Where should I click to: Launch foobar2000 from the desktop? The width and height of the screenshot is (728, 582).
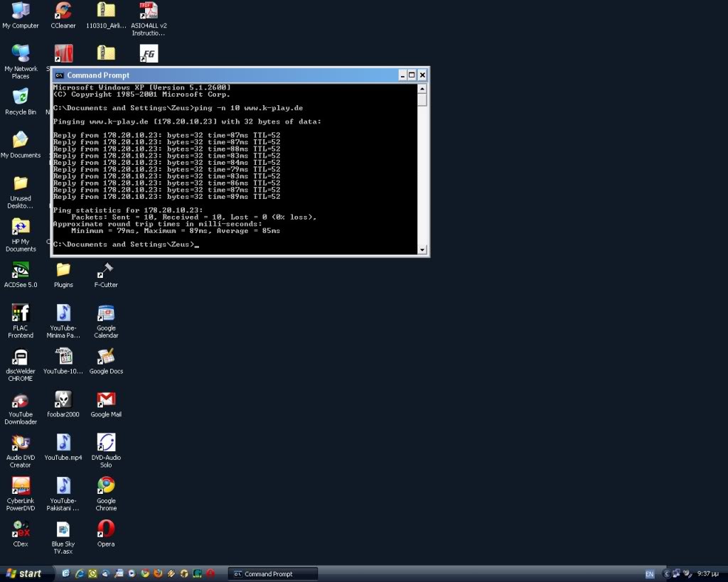pos(63,400)
